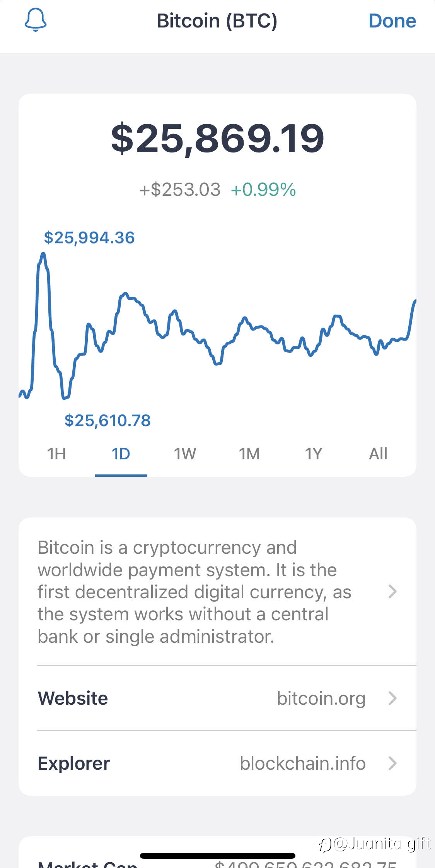Tap the high price label $25,994.36
435x868 pixels.
pyautogui.click(x=89, y=238)
